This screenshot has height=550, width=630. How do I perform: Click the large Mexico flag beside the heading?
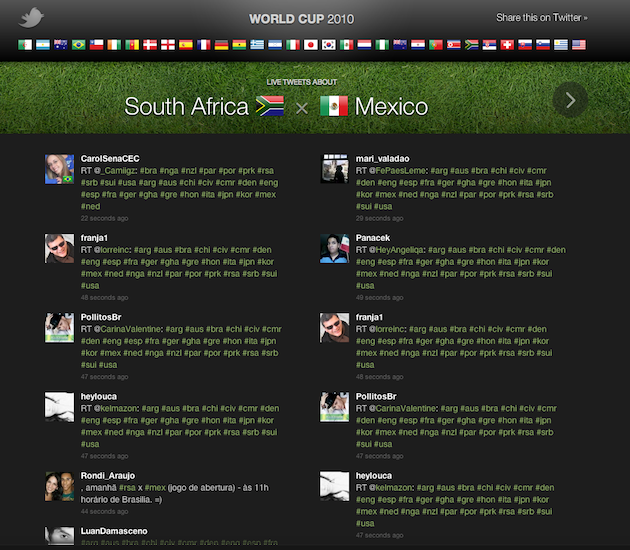click(x=334, y=106)
